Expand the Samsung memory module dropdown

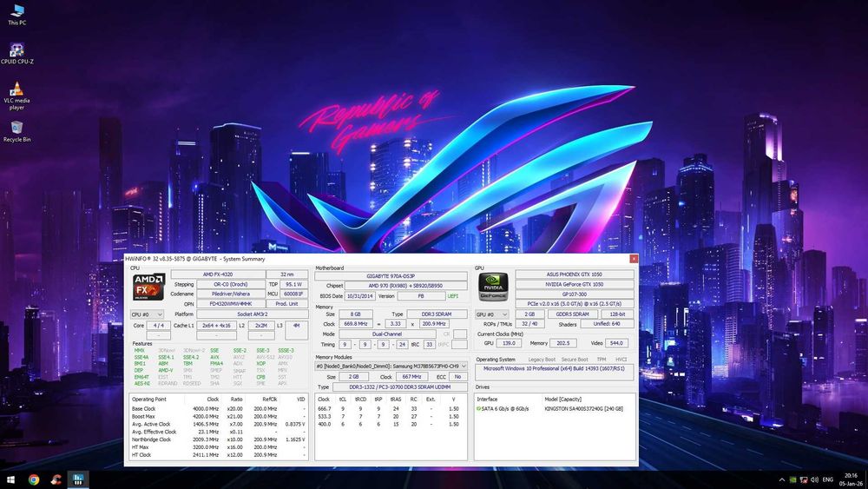391,366
